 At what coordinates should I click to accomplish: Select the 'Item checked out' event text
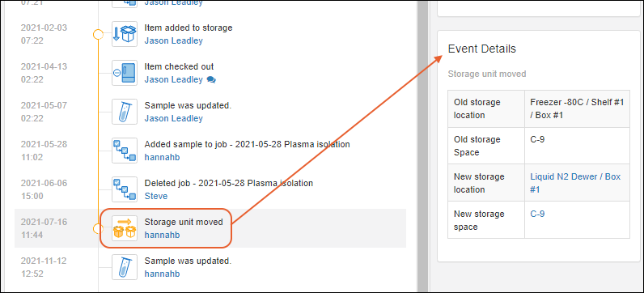coord(179,66)
